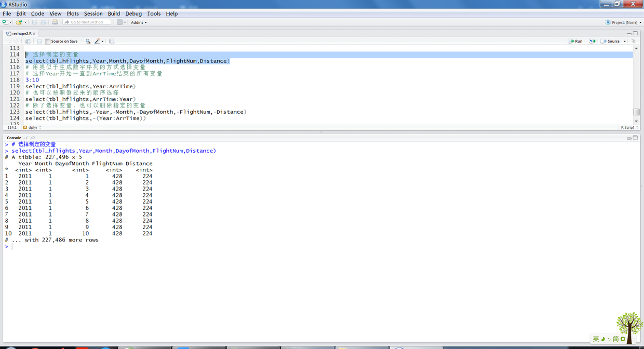Click the 简 simplified Chinese IME toggle
Screen dimensions: 644x349
615,339
